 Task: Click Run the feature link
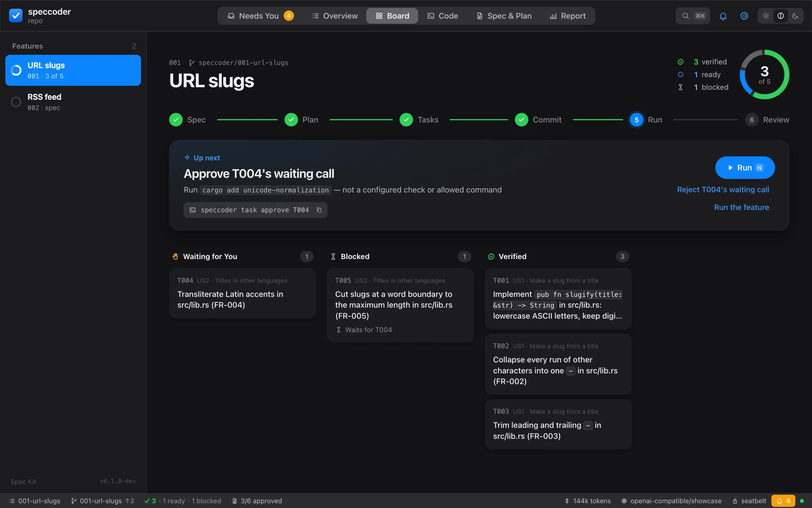tap(741, 207)
